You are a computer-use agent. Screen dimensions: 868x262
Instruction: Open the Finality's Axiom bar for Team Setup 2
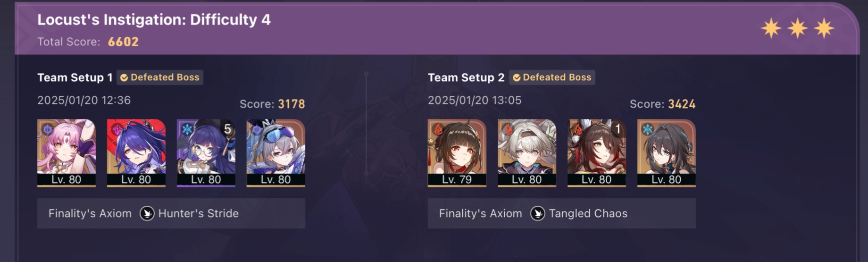pyautogui.click(x=562, y=213)
